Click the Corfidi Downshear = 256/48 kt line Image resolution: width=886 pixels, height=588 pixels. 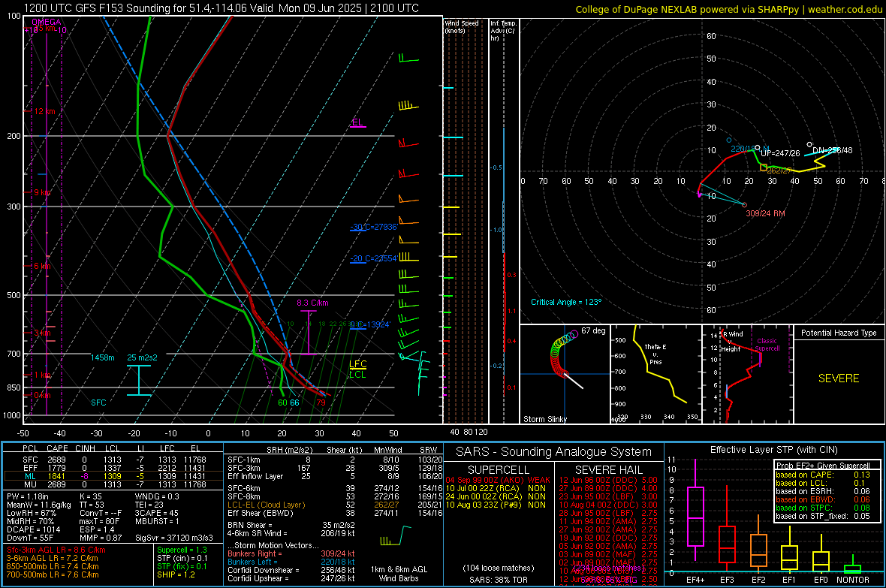point(291,570)
